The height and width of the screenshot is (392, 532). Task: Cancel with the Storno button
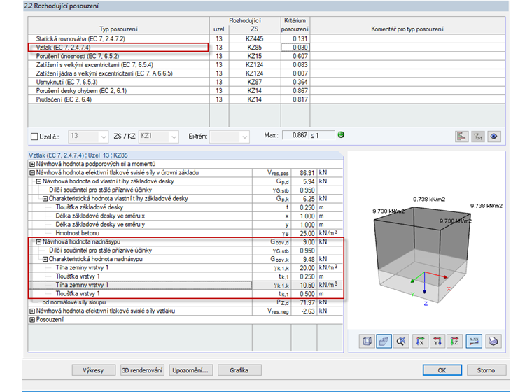[x=486, y=370]
